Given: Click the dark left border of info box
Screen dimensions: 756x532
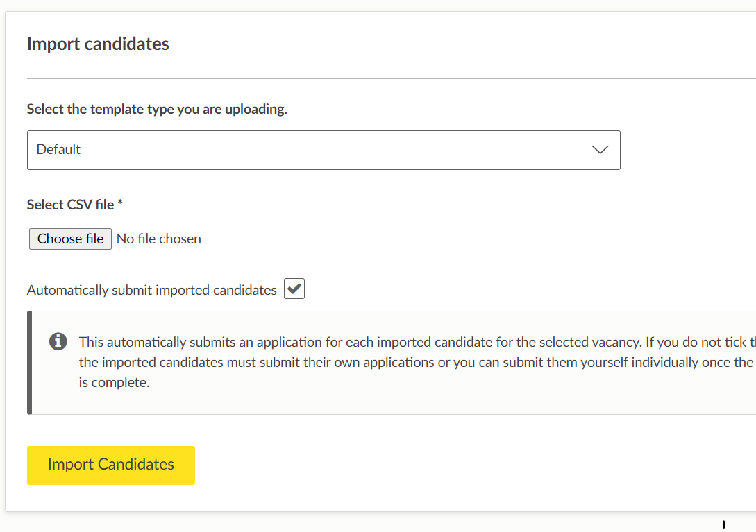Looking at the screenshot, I should [x=30, y=363].
